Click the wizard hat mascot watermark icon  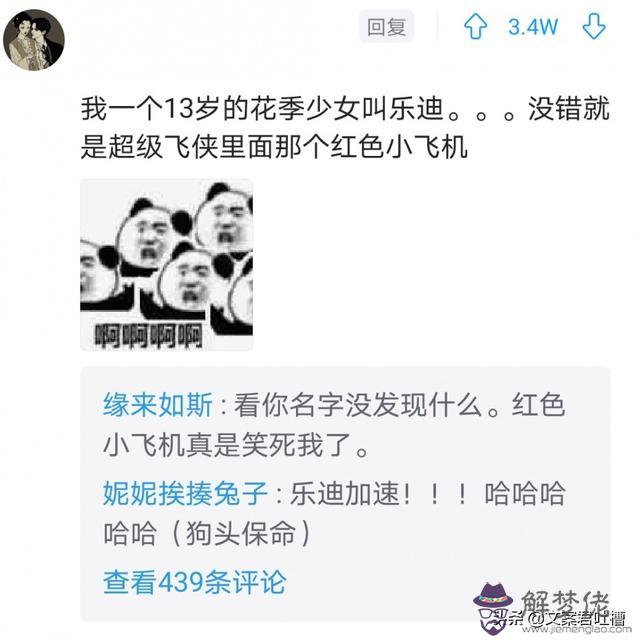click(494, 608)
